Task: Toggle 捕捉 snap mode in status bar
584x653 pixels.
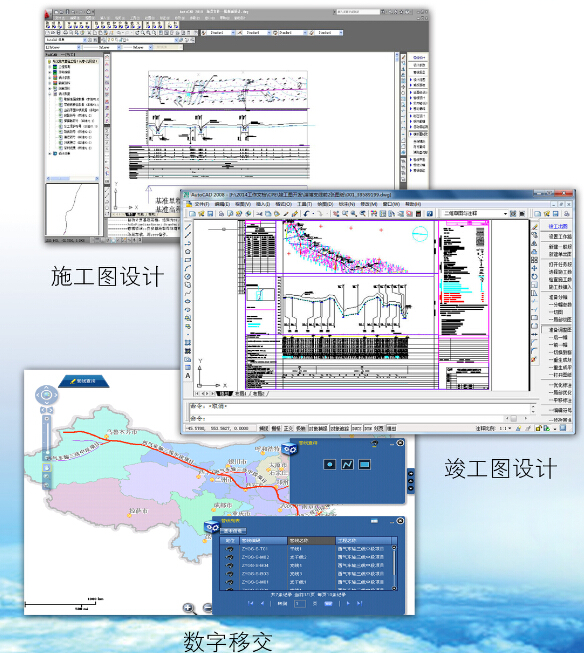Action: pos(264,428)
